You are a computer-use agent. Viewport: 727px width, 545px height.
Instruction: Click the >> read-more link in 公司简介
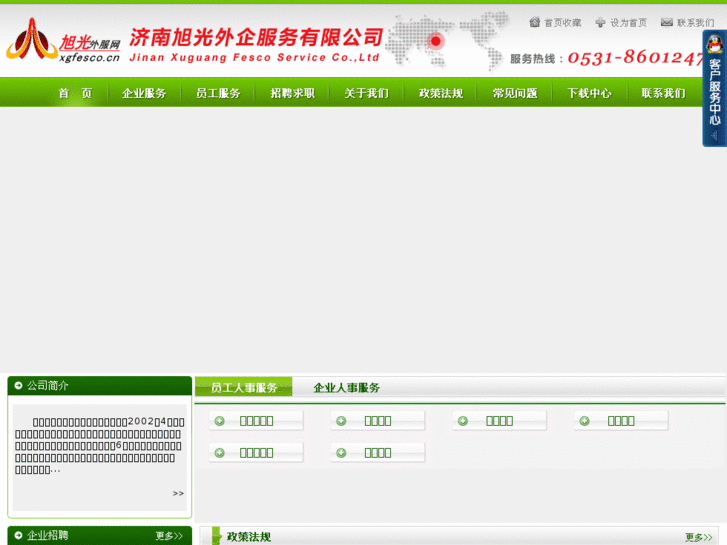pos(179,493)
